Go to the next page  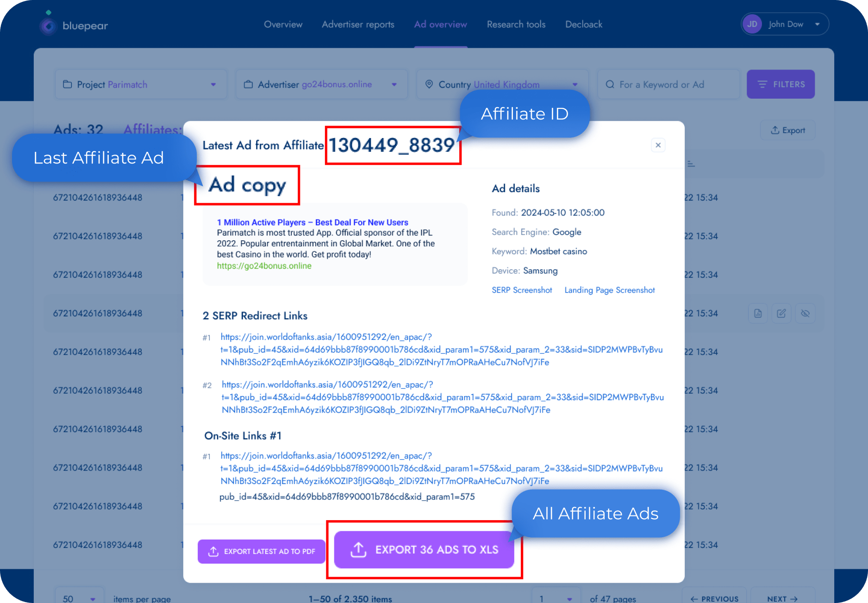tap(782, 597)
